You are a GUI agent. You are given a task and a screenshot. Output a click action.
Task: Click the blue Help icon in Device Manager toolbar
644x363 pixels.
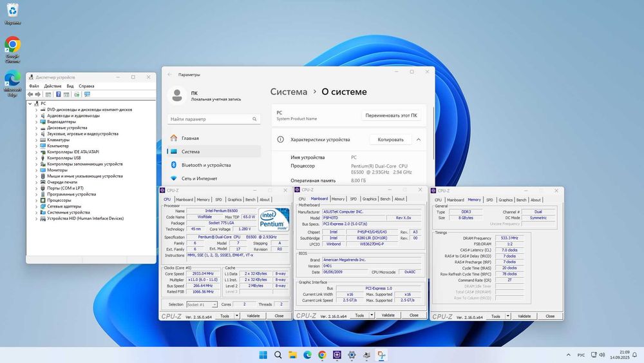click(59, 94)
